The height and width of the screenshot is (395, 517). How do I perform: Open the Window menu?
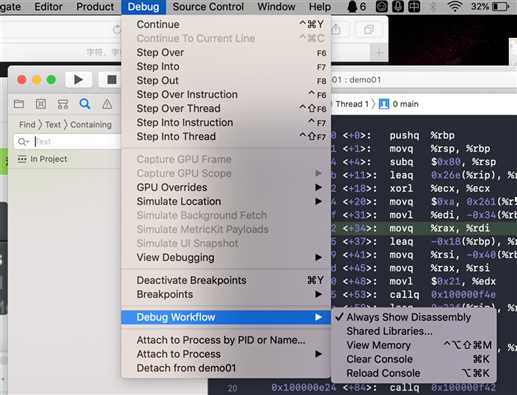click(276, 7)
